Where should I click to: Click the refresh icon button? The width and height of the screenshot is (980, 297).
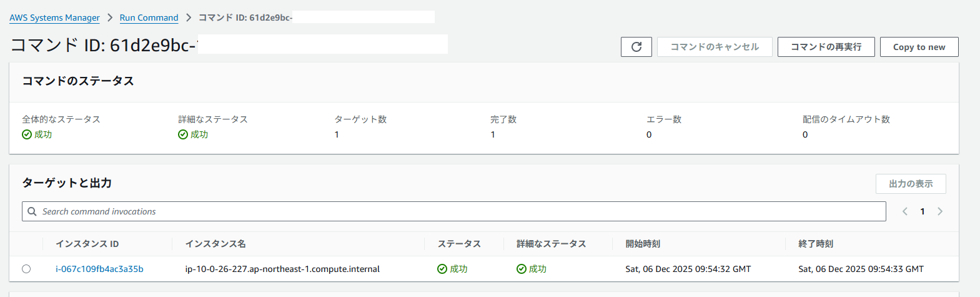point(636,47)
